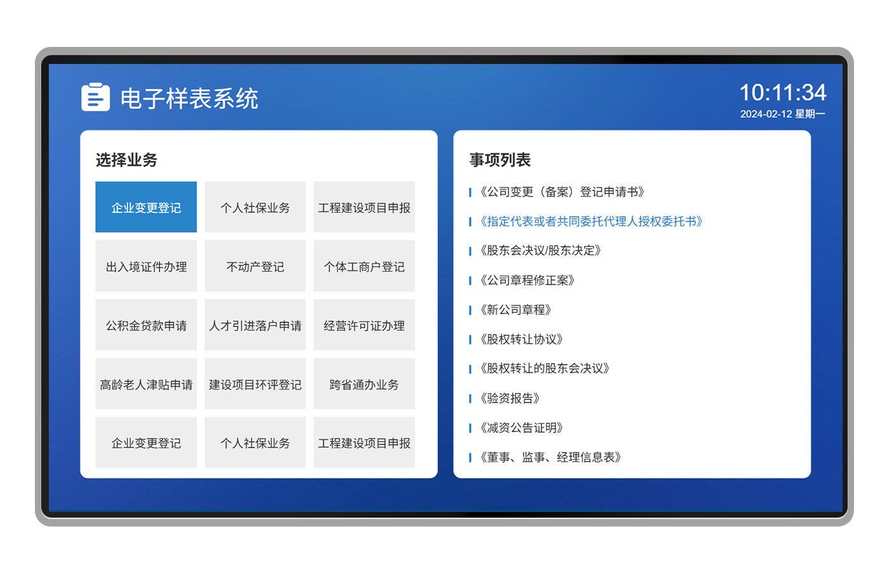This screenshot has width=892, height=588.
Task: Open 《公司章程修正案》 from the list
Action: coord(527,280)
